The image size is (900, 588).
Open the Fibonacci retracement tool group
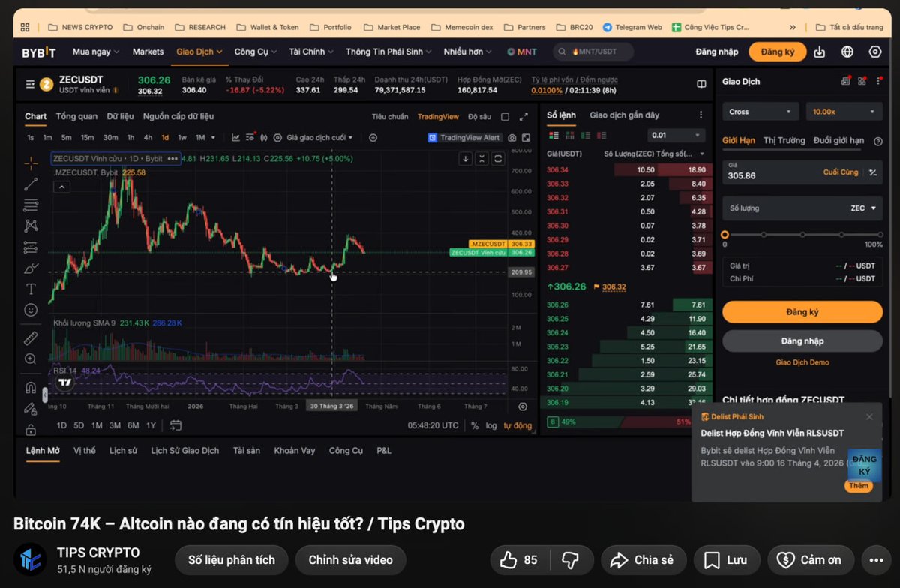click(x=31, y=205)
